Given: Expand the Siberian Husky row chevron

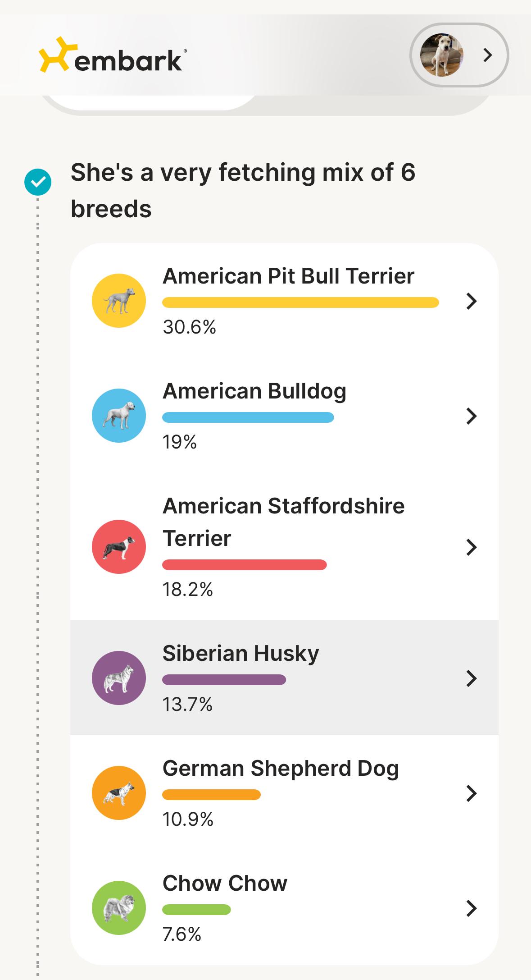Looking at the screenshot, I should tap(471, 678).
